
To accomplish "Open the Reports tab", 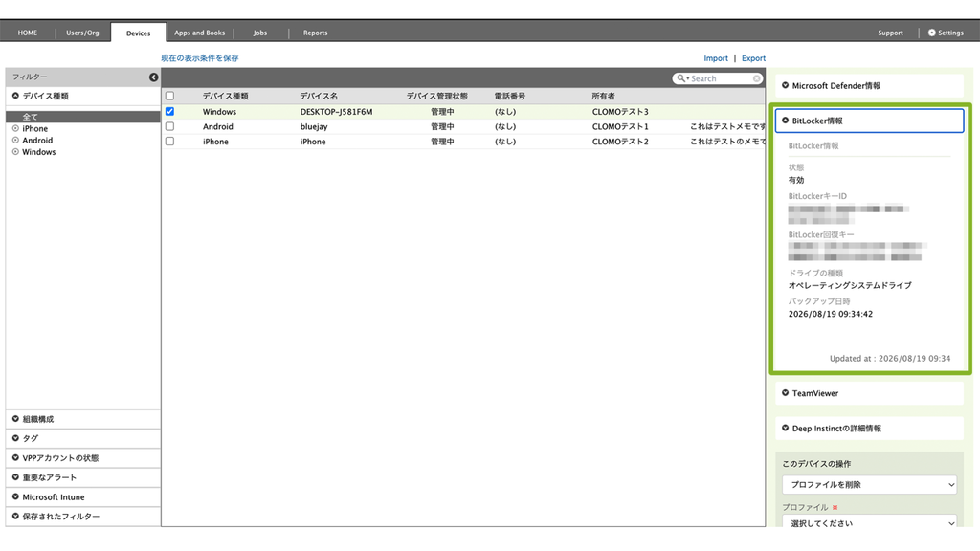I will [x=316, y=33].
